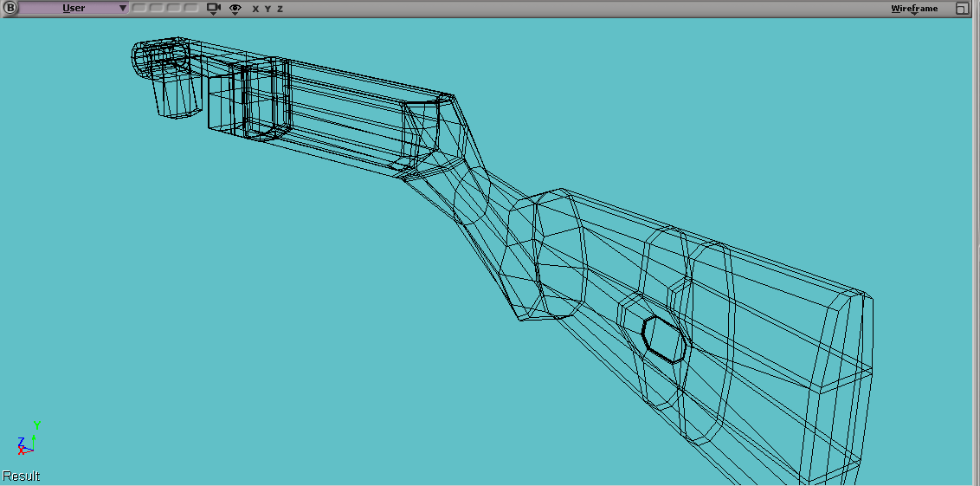
Task: Open the eye visibility options menu
Action: coord(235,9)
